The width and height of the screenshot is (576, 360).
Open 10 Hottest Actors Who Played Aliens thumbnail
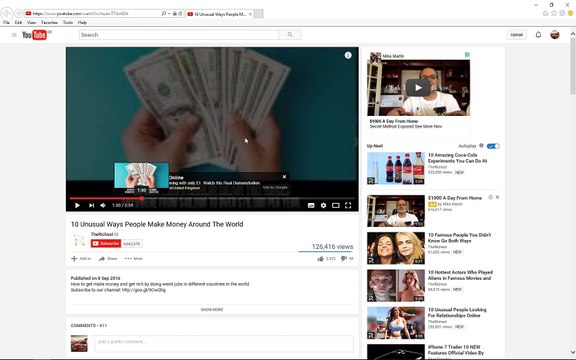[x=396, y=285]
